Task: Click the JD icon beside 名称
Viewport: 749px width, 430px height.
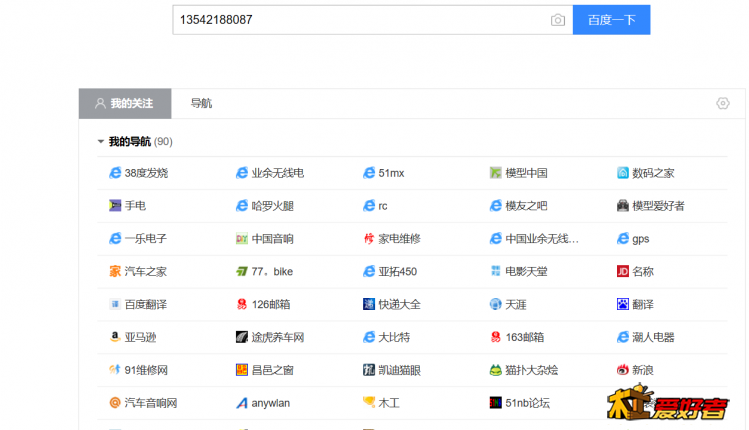Action: (623, 271)
